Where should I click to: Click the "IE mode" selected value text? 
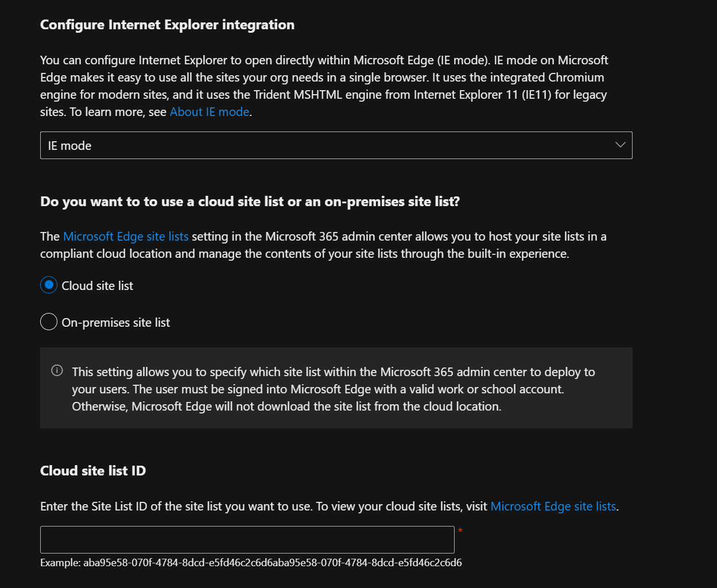(x=69, y=146)
